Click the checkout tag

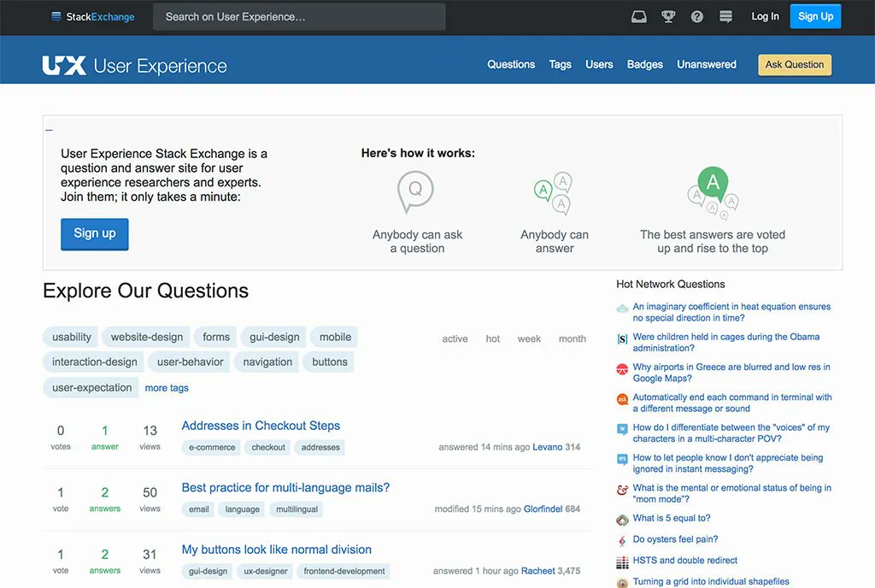click(x=268, y=448)
